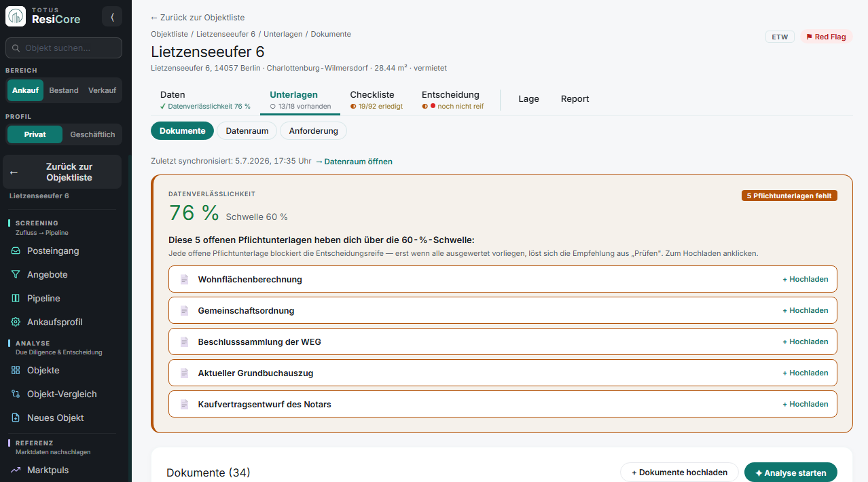Focus the Objekt suchen search field

tap(64, 48)
